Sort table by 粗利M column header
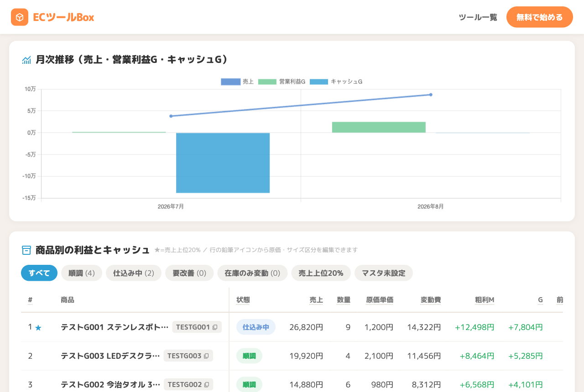584x392 pixels. pyautogui.click(x=485, y=300)
